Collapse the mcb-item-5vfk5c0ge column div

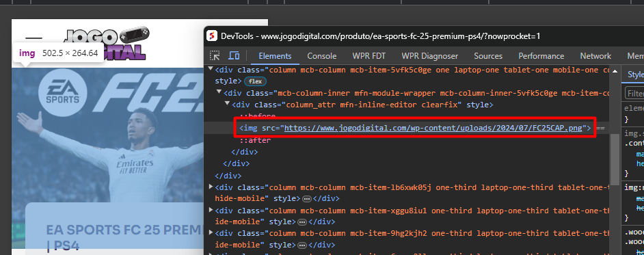pyautogui.click(x=211, y=68)
